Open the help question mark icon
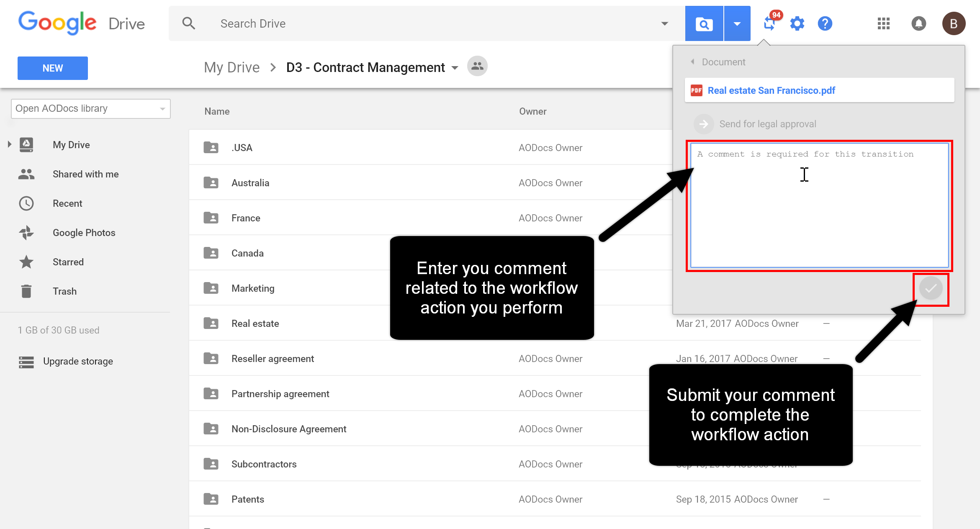This screenshot has width=980, height=529. coord(825,23)
